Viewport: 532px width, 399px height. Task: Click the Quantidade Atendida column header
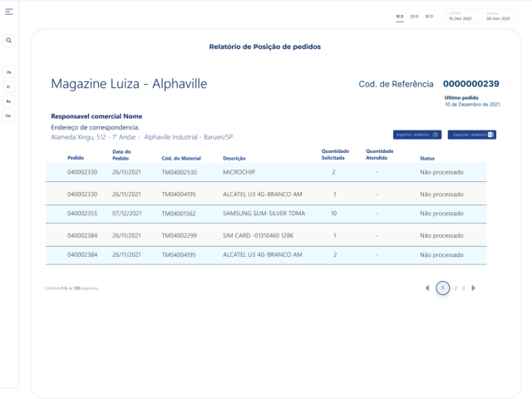[379, 155]
